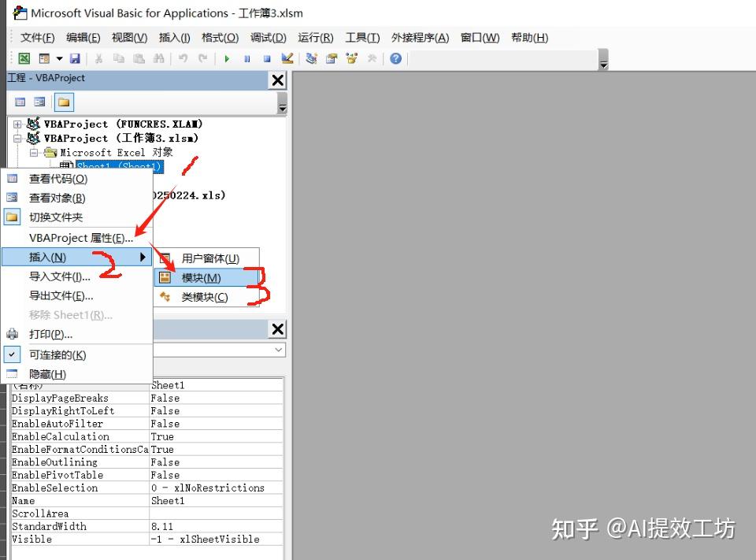Click the Save floppy disk icon
This screenshot has width=756, height=560.
[x=75, y=58]
